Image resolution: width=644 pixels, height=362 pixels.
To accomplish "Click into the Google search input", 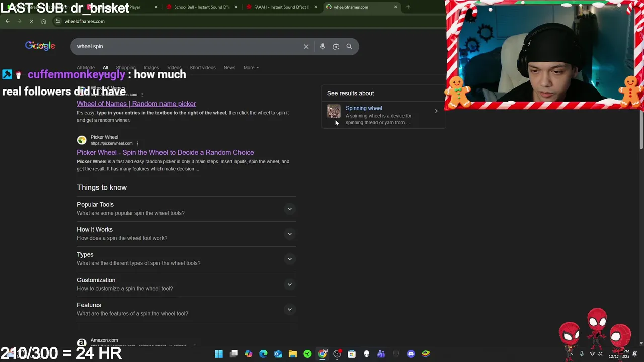I will pyautogui.click(x=186, y=46).
